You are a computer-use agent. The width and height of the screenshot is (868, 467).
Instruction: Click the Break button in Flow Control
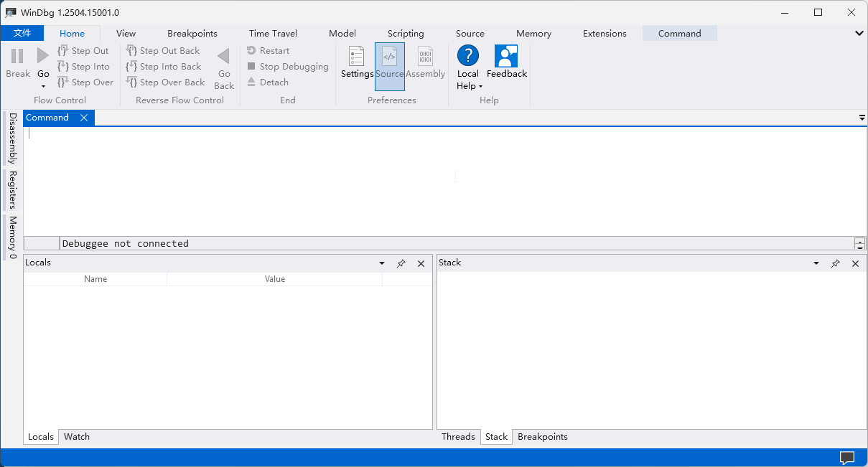pos(18,62)
